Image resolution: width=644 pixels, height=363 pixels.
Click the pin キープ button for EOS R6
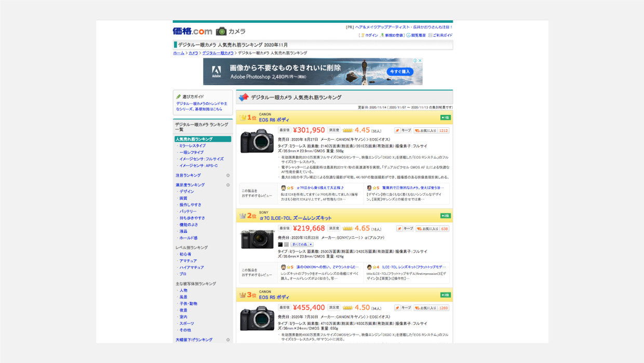click(403, 130)
